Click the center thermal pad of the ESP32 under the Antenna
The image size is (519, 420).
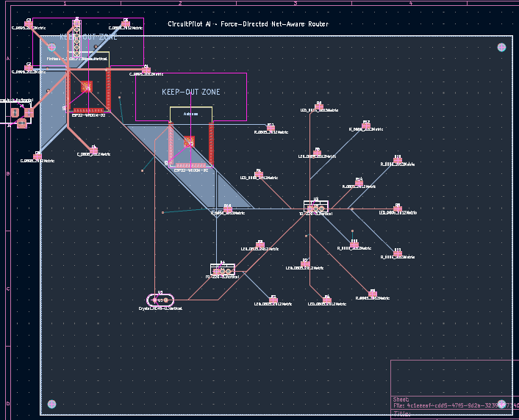[x=190, y=142]
